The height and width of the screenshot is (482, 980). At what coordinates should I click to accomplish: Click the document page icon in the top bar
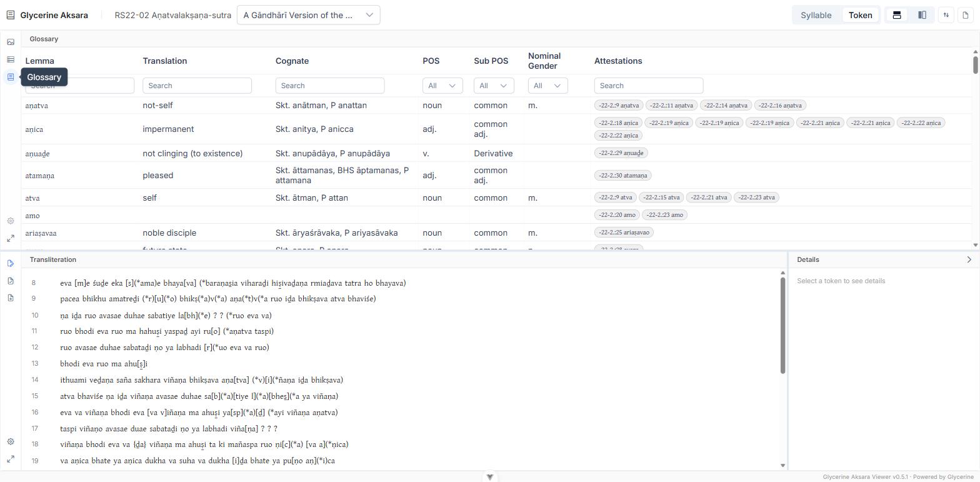(966, 15)
